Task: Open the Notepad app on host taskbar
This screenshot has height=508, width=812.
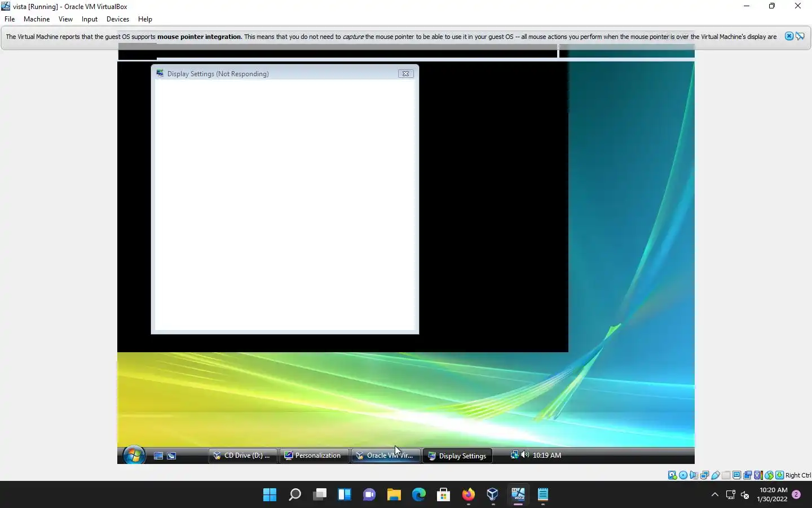Action: click(543, 495)
